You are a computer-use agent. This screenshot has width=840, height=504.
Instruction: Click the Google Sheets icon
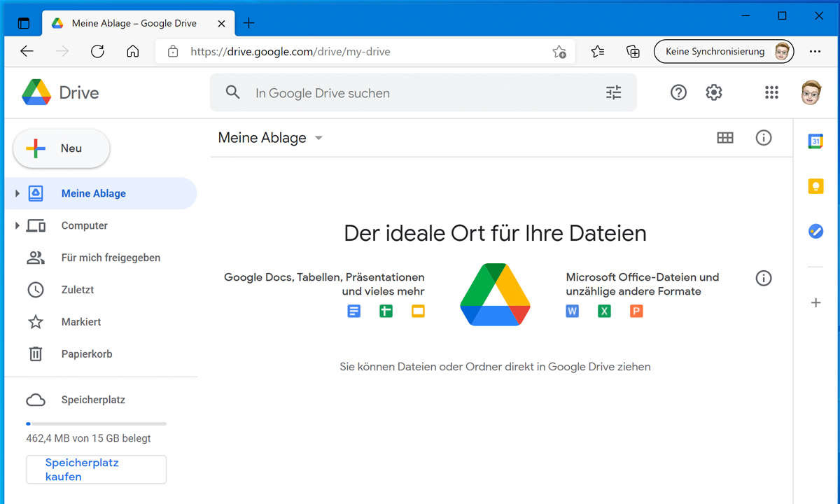386,311
